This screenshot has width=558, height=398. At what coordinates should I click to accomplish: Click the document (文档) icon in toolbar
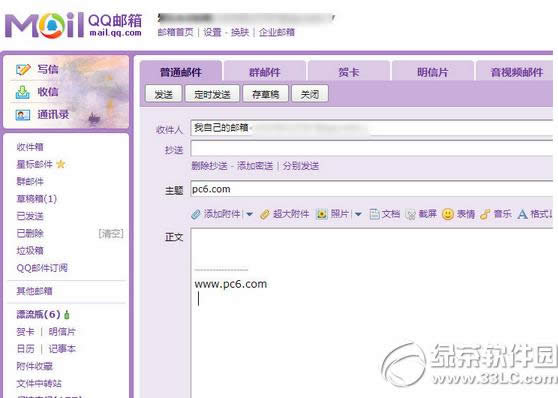coord(374,214)
